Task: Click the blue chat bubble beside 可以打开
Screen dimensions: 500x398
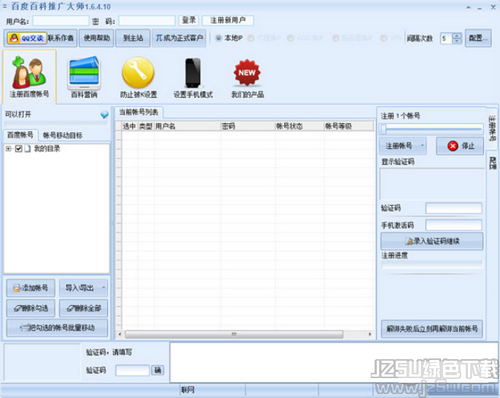Action: point(104,115)
